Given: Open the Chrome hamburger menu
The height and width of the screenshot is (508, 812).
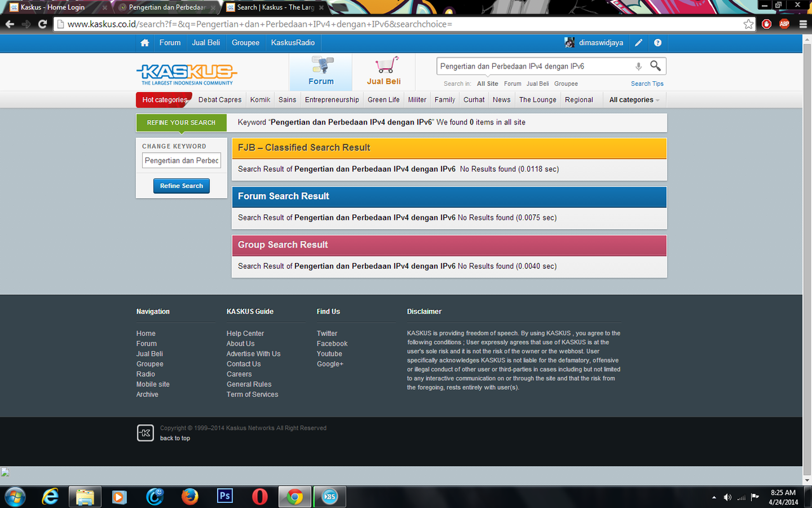Looking at the screenshot, I should pos(802,24).
